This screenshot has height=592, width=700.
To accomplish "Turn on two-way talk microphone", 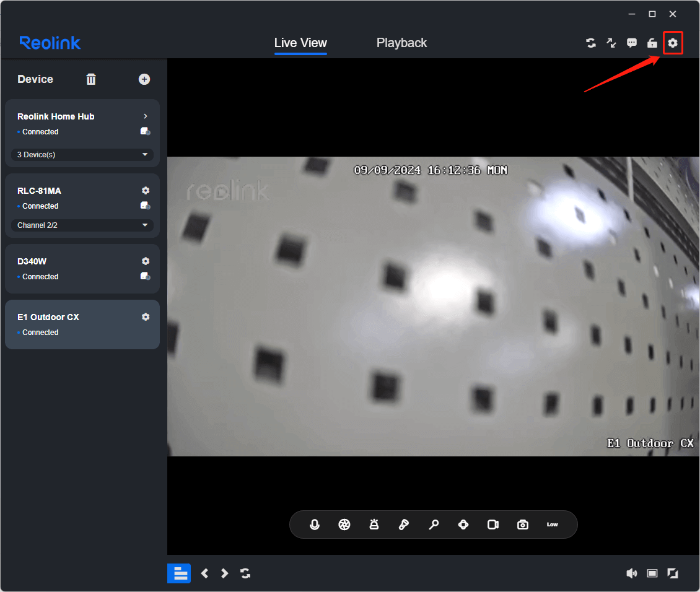I will [315, 525].
